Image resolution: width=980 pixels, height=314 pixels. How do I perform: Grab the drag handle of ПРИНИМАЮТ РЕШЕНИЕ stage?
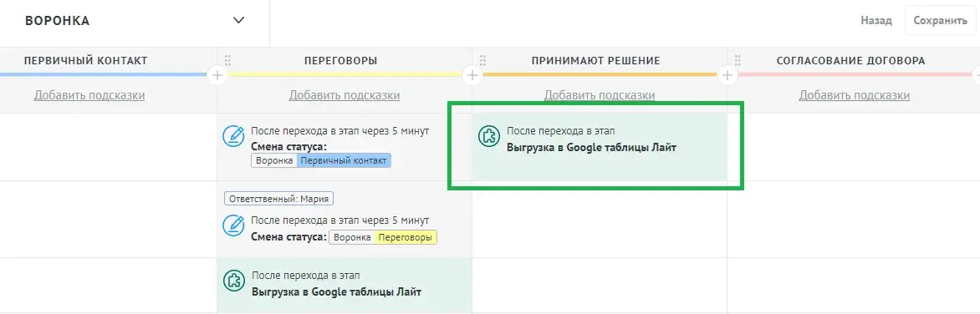click(482, 61)
